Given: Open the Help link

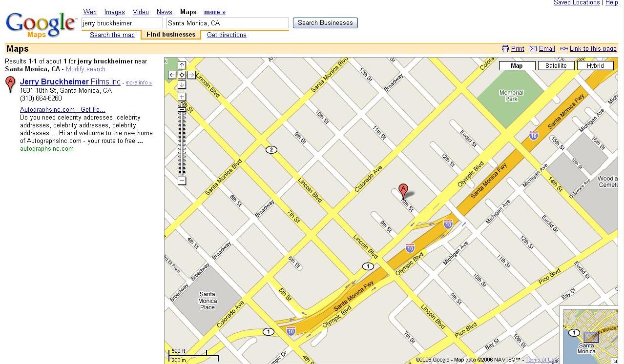Looking at the screenshot, I should (612, 3).
